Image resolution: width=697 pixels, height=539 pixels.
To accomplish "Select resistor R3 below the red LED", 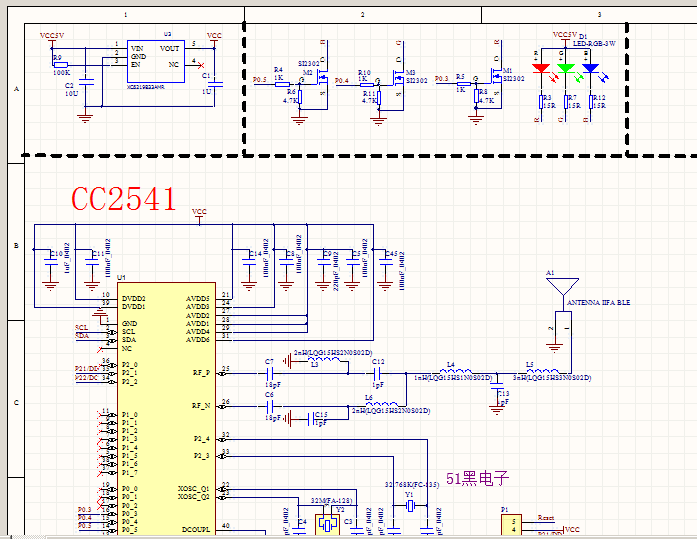I will [541, 102].
